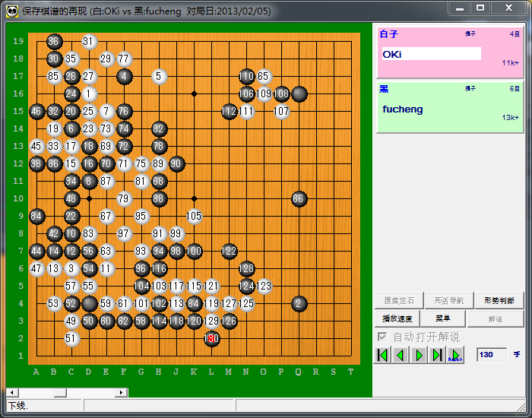Click the 解说 commentary button
The image size is (532, 418).
click(496, 319)
